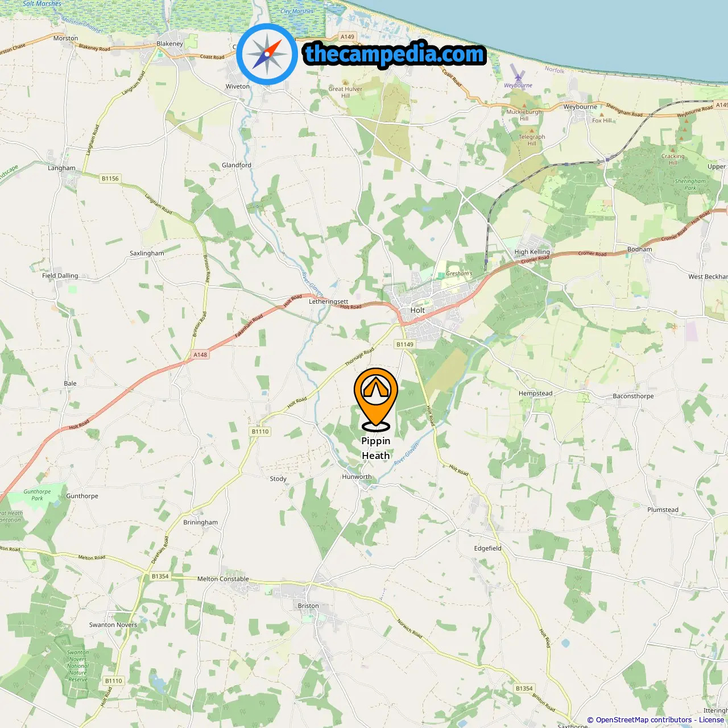728x728 pixels.
Task: Click the Weybourne windmill icon
Action: (517, 73)
